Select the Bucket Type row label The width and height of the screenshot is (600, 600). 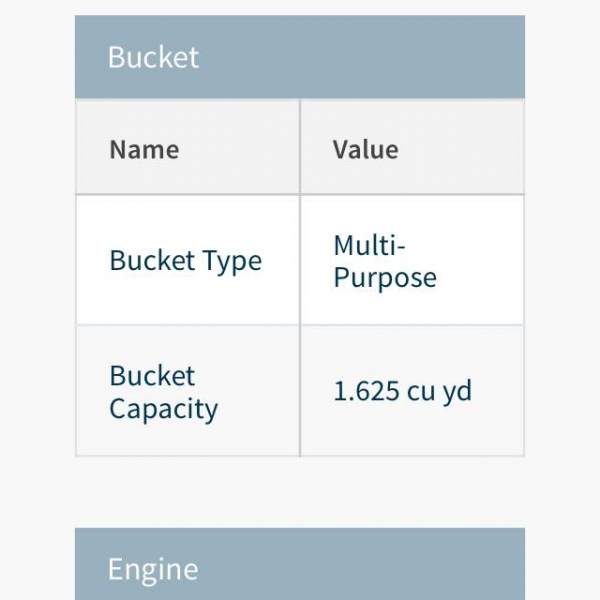[x=188, y=260]
